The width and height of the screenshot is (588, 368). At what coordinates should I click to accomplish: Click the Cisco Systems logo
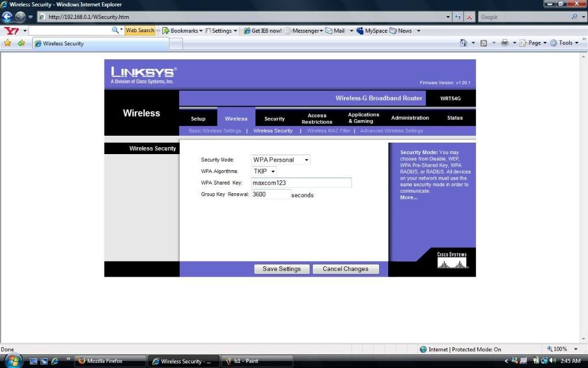(452, 260)
